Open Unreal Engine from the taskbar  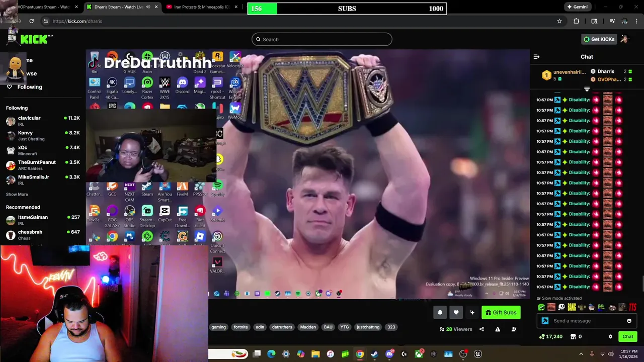(x=478, y=354)
